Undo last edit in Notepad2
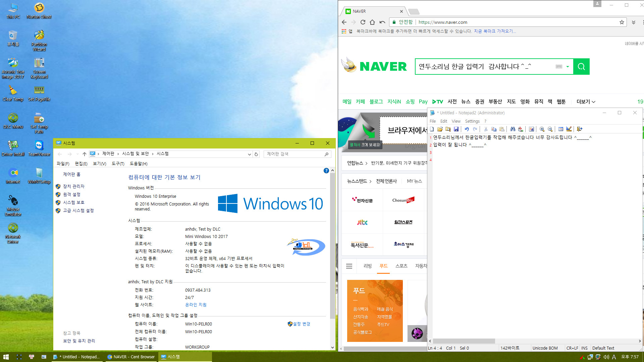Viewport: 644px width, 362px height. click(467, 129)
